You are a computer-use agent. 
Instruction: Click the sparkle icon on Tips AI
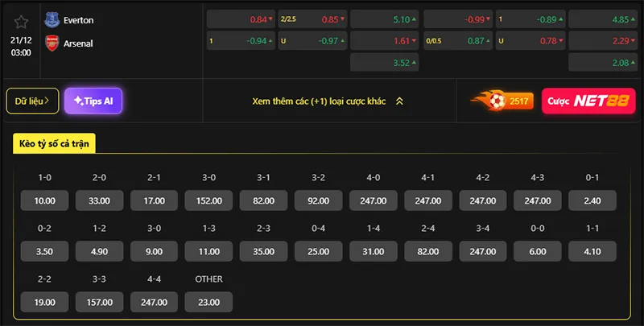click(78, 101)
